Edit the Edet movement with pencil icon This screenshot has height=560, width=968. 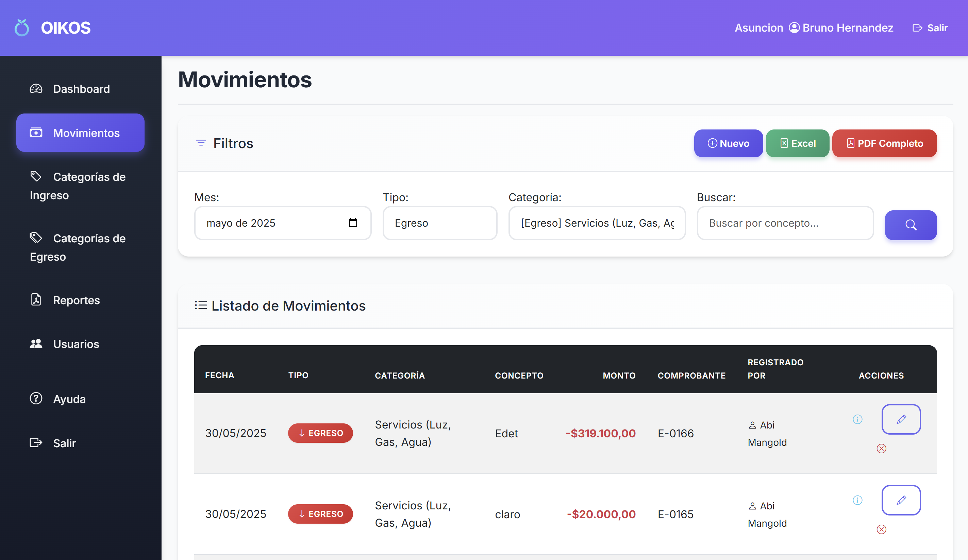click(901, 419)
